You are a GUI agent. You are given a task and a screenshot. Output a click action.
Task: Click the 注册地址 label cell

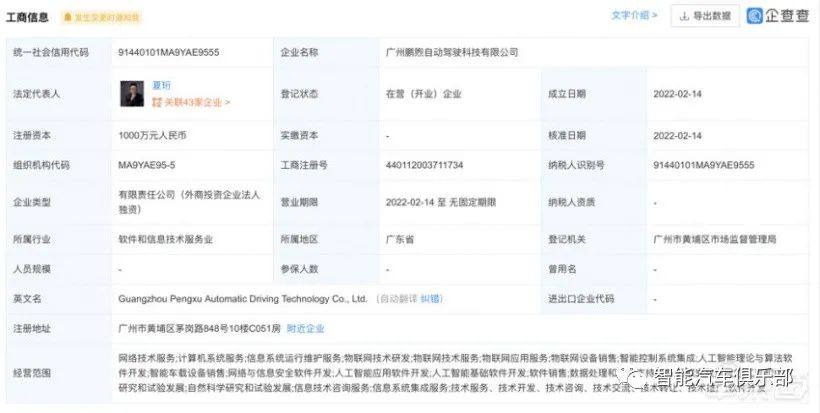pyautogui.click(x=59, y=329)
